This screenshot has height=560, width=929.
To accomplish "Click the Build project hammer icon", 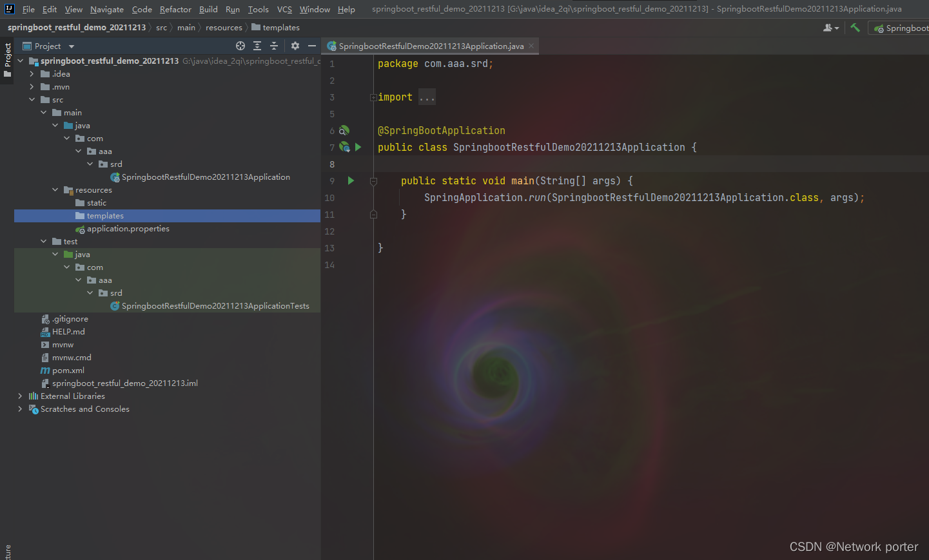I will click(x=856, y=28).
